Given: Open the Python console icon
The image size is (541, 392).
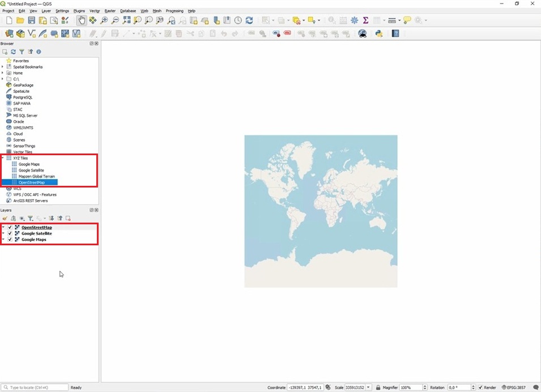Looking at the screenshot, I should [x=378, y=33].
